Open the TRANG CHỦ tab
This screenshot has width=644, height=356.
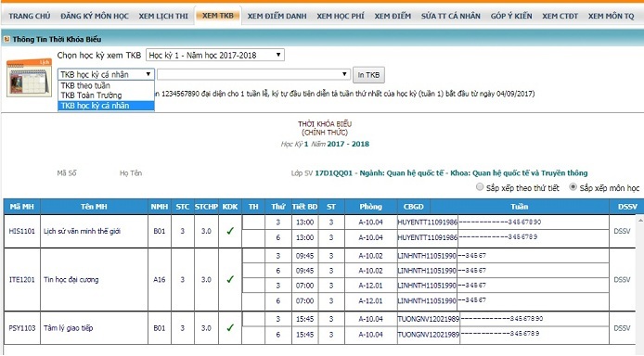[x=30, y=16]
